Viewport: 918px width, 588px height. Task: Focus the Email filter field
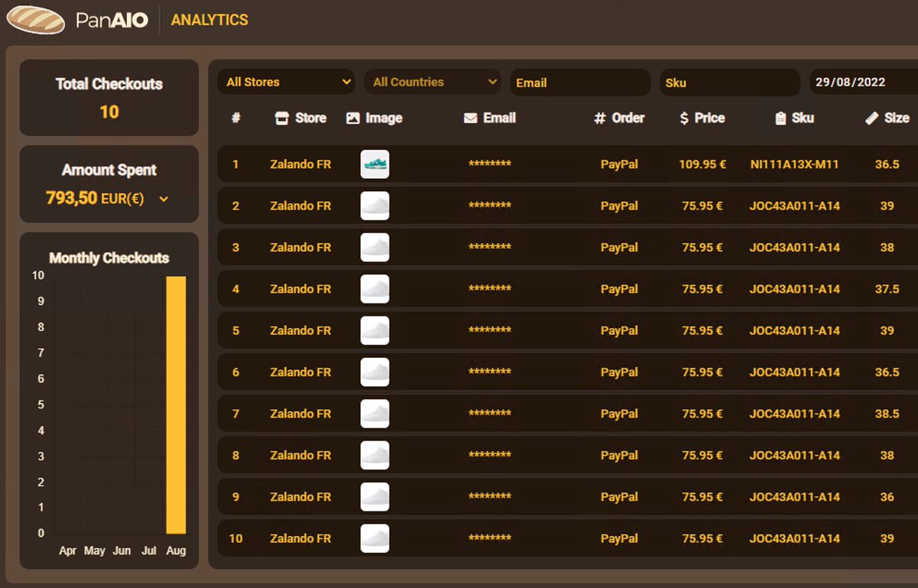point(580,83)
